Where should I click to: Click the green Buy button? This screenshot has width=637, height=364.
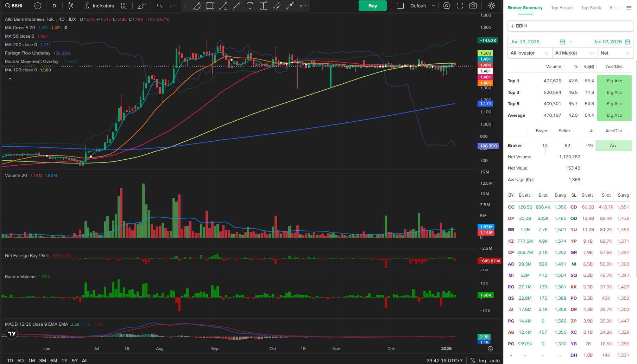coord(373,6)
